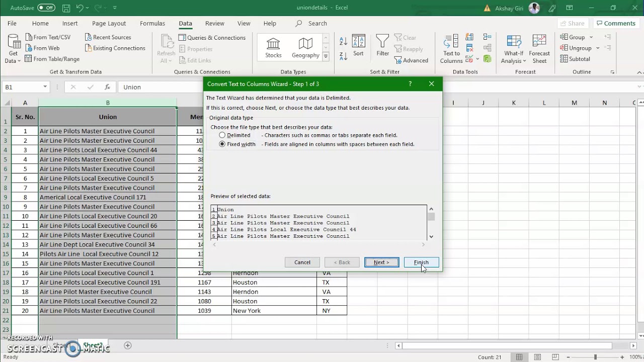Image resolution: width=644 pixels, height=362 pixels.
Task: Click the Share button
Action: pyautogui.click(x=572, y=23)
